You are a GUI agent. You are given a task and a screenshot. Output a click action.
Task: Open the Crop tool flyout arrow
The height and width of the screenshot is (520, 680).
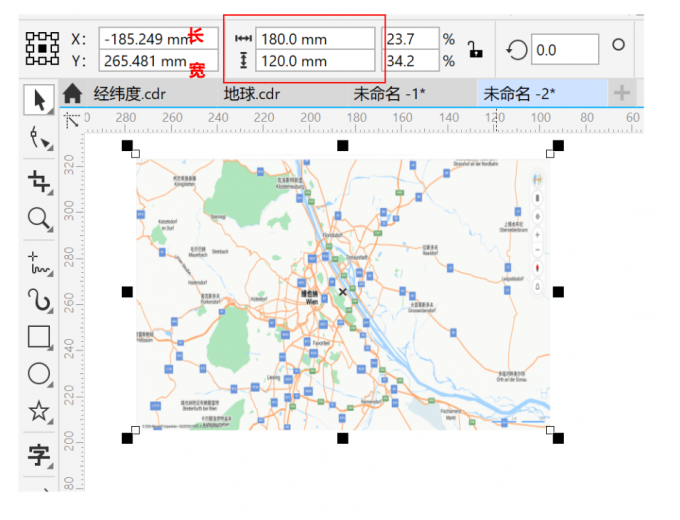50,192
